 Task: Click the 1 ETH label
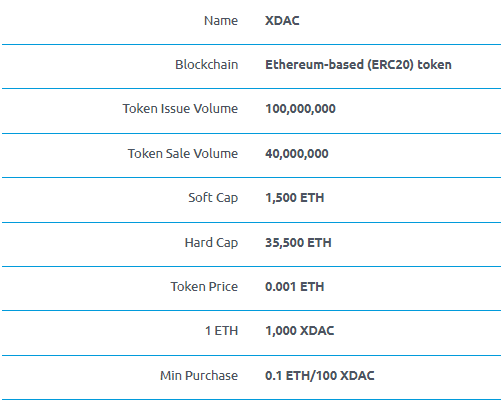222,331
